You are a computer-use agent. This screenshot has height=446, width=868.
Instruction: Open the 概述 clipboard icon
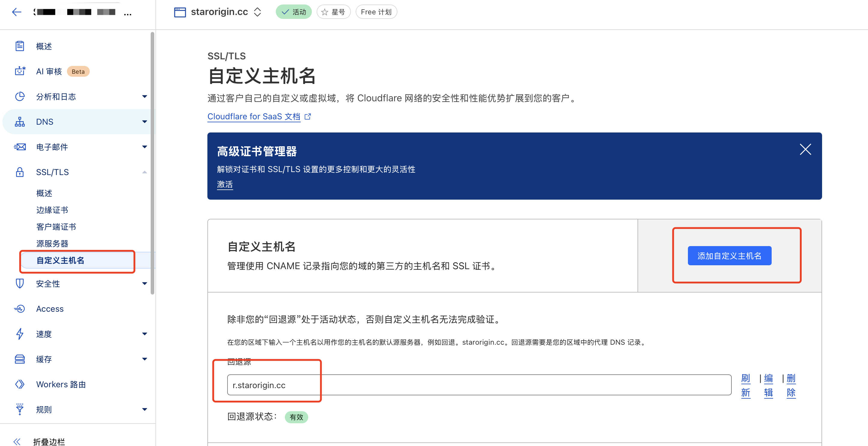[x=20, y=46]
